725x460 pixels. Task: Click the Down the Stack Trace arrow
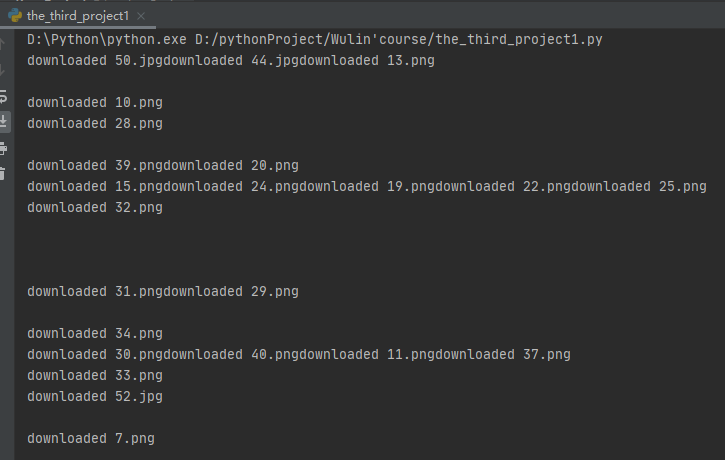[2, 70]
